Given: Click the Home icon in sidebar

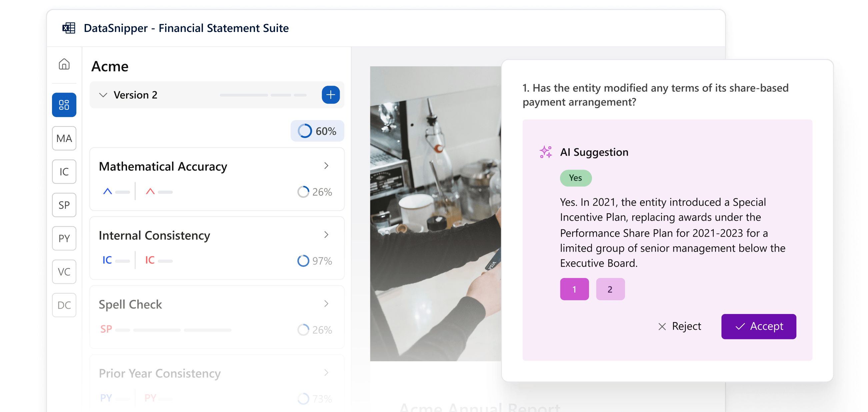Looking at the screenshot, I should (x=64, y=64).
